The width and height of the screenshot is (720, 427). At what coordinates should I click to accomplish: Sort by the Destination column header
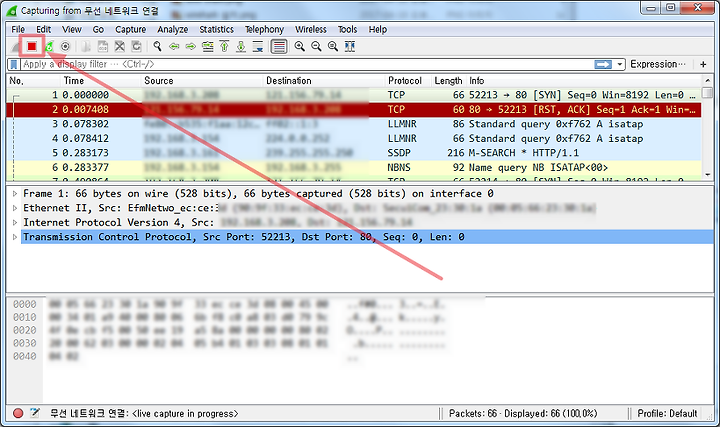pos(323,81)
